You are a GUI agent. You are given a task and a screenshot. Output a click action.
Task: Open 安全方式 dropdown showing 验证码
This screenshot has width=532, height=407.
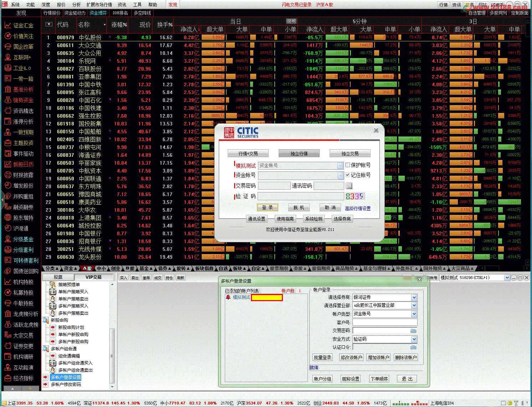tap(414, 339)
